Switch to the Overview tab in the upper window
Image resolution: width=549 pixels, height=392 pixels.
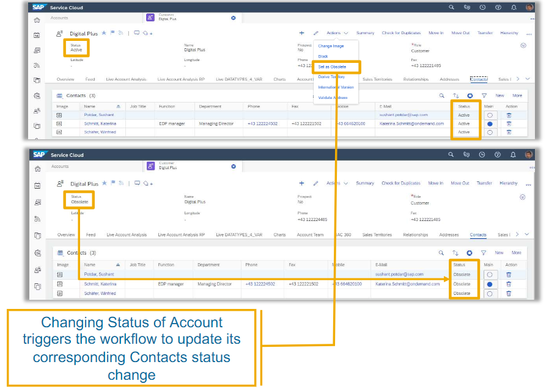click(65, 79)
